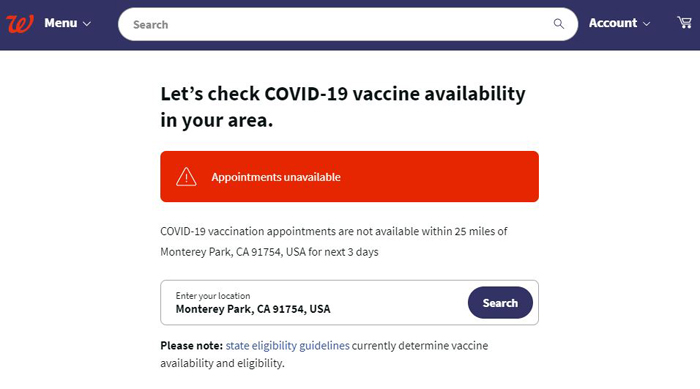The width and height of the screenshot is (700, 389).
Task: Click the warning triangle alert icon
Action: click(x=186, y=176)
